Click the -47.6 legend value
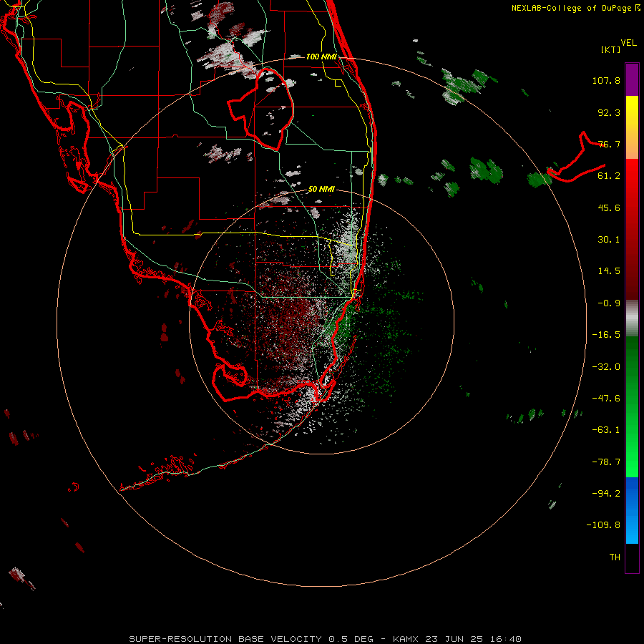The image size is (644, 644). (x=606, y=399)
